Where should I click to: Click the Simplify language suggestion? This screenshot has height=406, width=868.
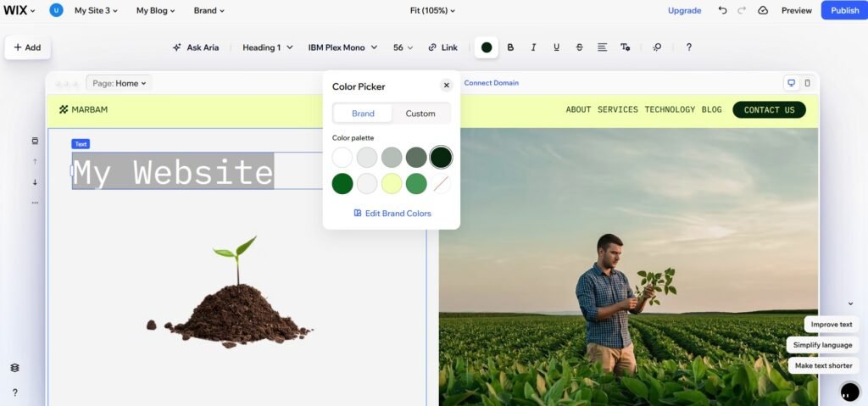[822, 345]
